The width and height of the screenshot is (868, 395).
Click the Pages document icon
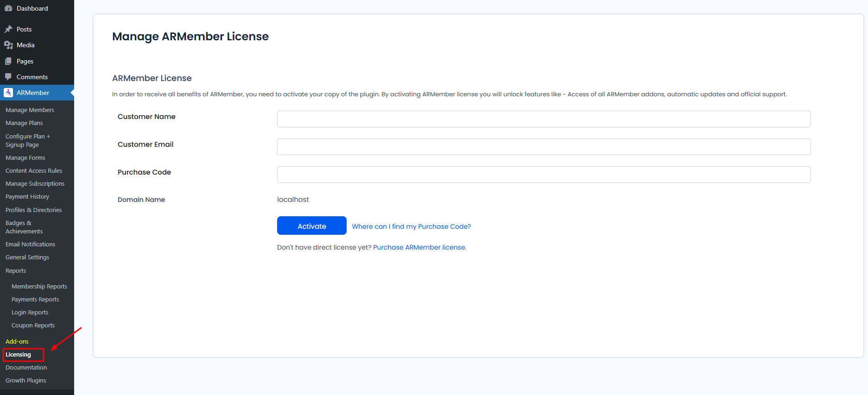pyautogui.click(x=8, y=61)
